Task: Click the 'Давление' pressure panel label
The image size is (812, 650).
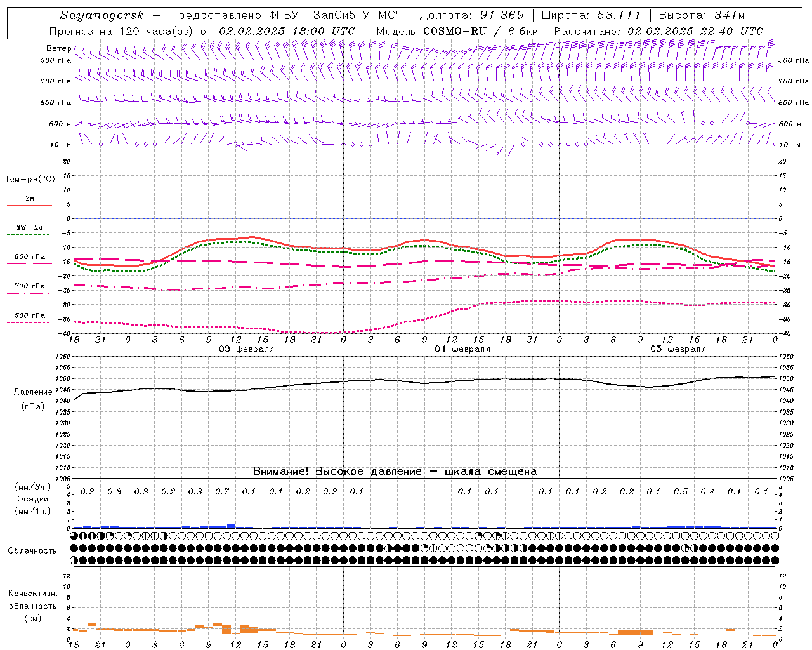Action: [x=33, y=392]
